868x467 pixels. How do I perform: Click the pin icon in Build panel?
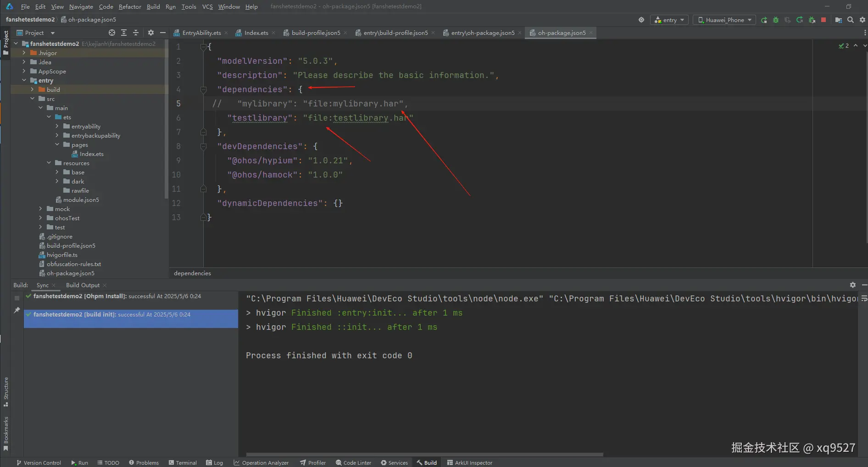pos(17,311)
